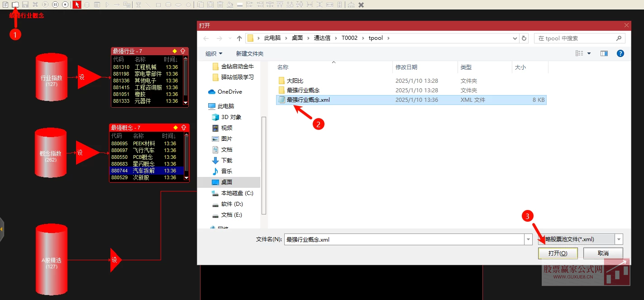Viewport: 644px width, 300px height.
Task: Toggle the diamond indicator on 最强概念 panel
Action: [x=176, y=127]
